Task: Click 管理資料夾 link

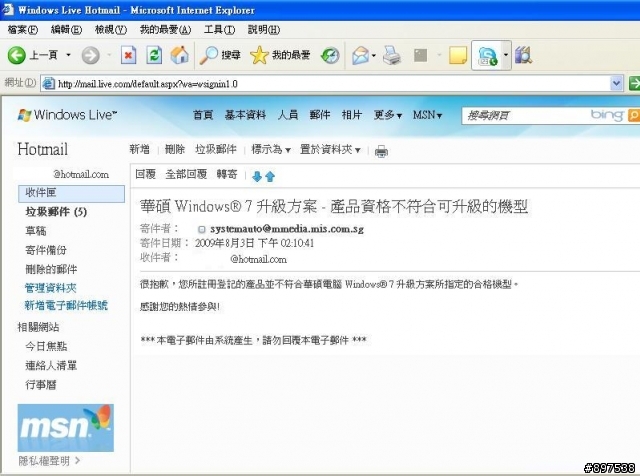Action: [x=51, y=288]
